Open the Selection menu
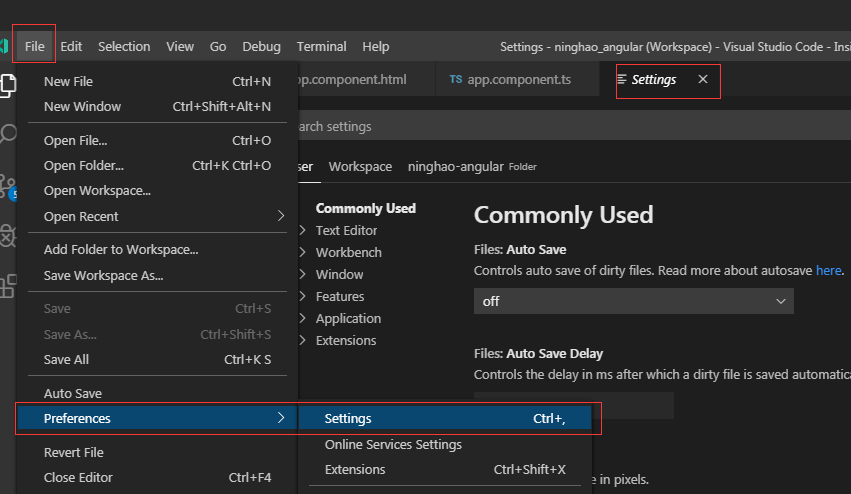 point(124,47)
